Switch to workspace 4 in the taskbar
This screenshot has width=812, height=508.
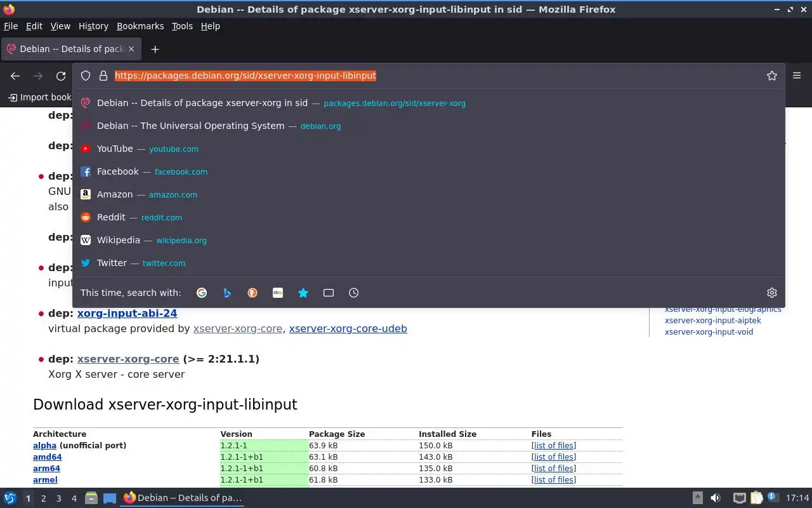74,498
